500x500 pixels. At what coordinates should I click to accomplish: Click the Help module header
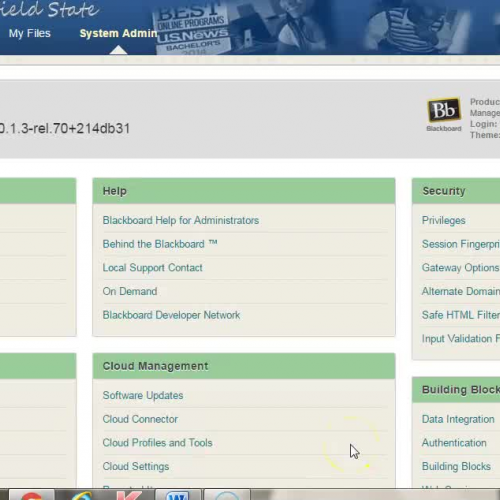(x=244, y=191)
